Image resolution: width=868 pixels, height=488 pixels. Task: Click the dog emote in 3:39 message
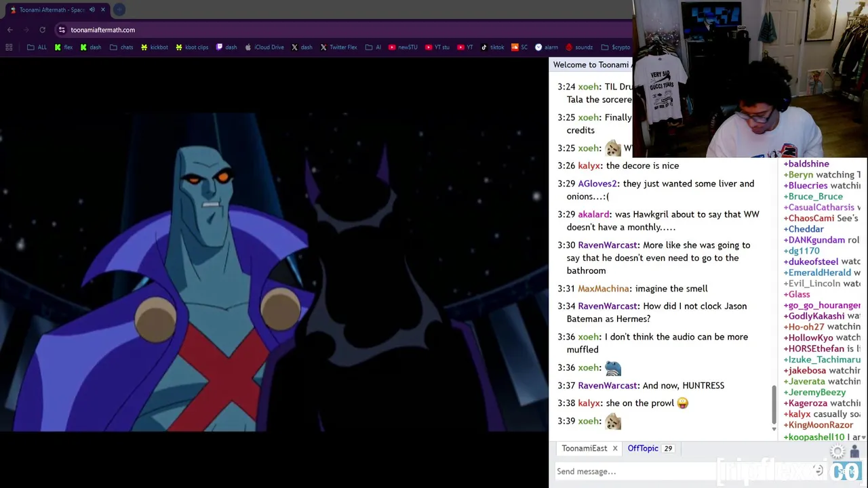tap(613, 422)
